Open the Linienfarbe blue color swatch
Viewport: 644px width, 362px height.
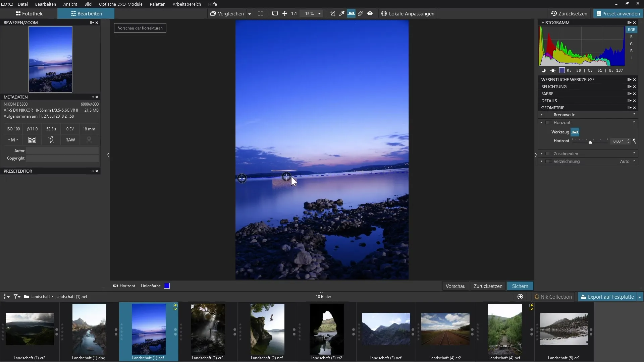[167, 286]
